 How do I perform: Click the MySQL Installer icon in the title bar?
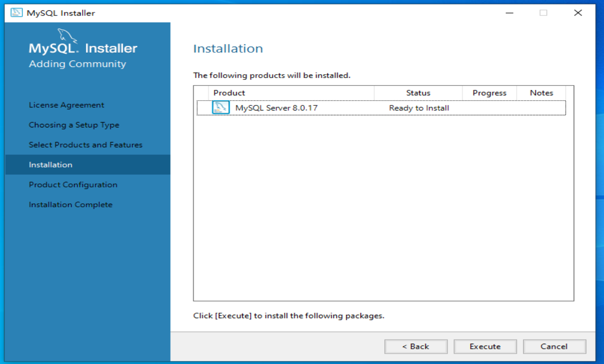pos(16,13)
